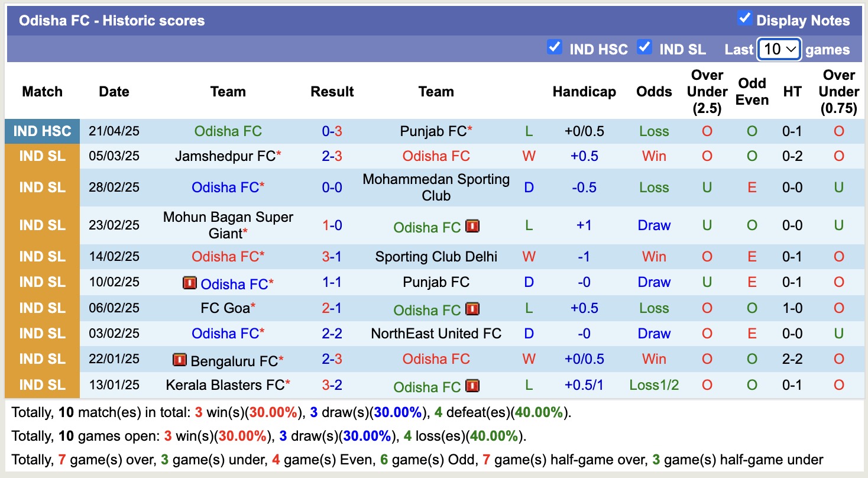
Task: Open the Punjab FC* team link
Action: tap(436, 131)
